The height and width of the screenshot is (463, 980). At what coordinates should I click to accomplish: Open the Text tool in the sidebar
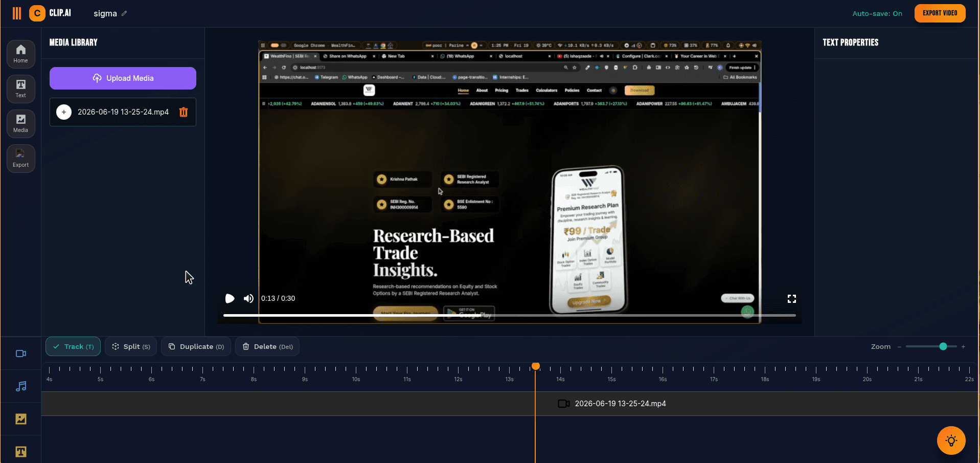(21, 89)
